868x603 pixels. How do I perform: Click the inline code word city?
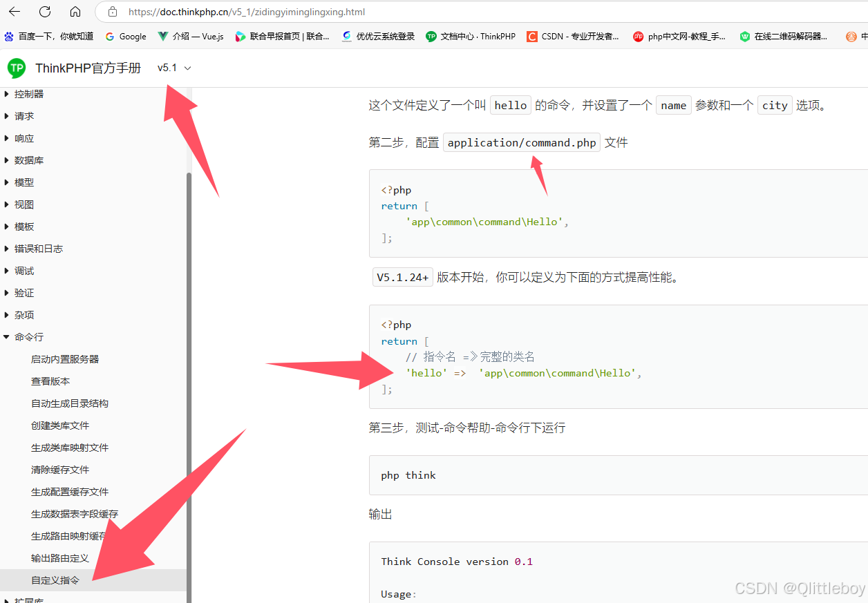[x=775, y=105]
